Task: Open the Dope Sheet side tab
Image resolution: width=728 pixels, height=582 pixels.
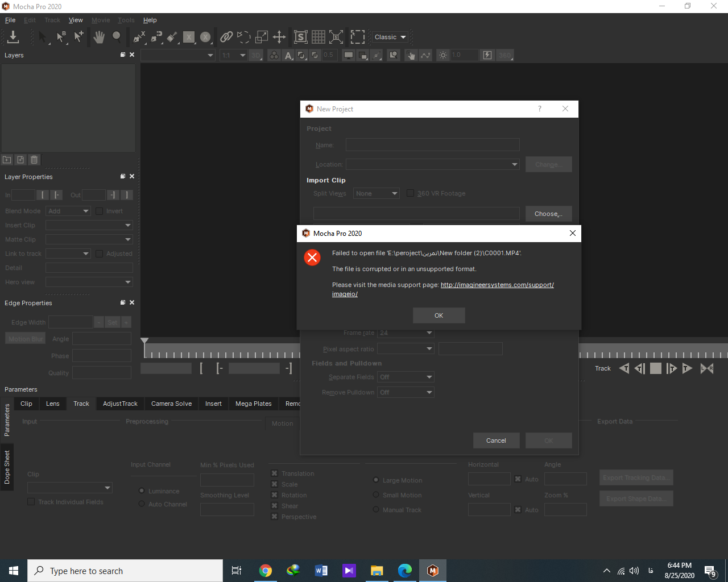Action: (7, 467)
